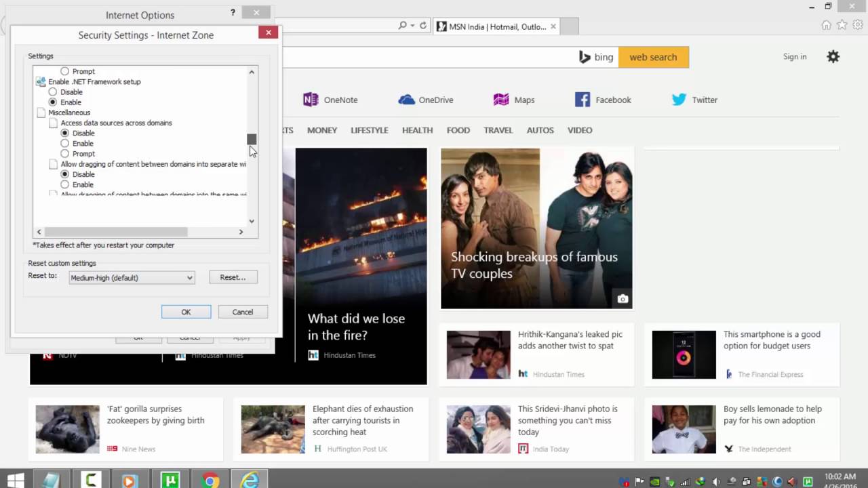Open 'Shocking breakups of famous TV couples' story

point(534,265)
